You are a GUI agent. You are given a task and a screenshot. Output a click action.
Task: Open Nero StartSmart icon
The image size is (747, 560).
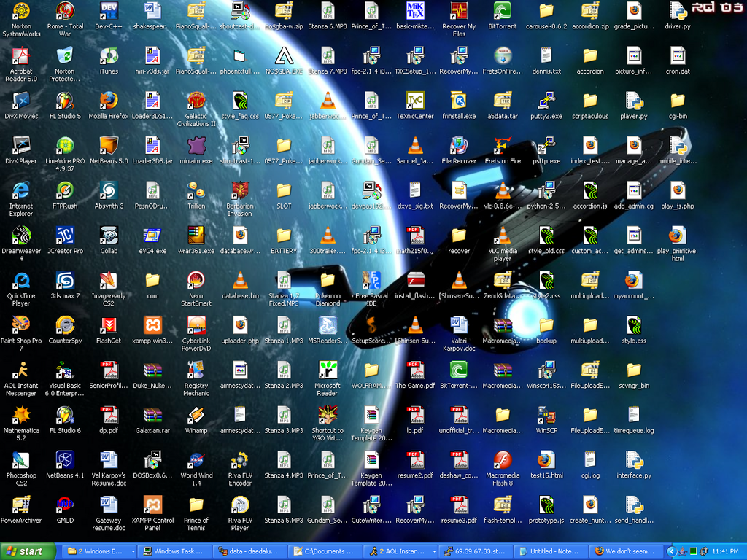point(196,289)
